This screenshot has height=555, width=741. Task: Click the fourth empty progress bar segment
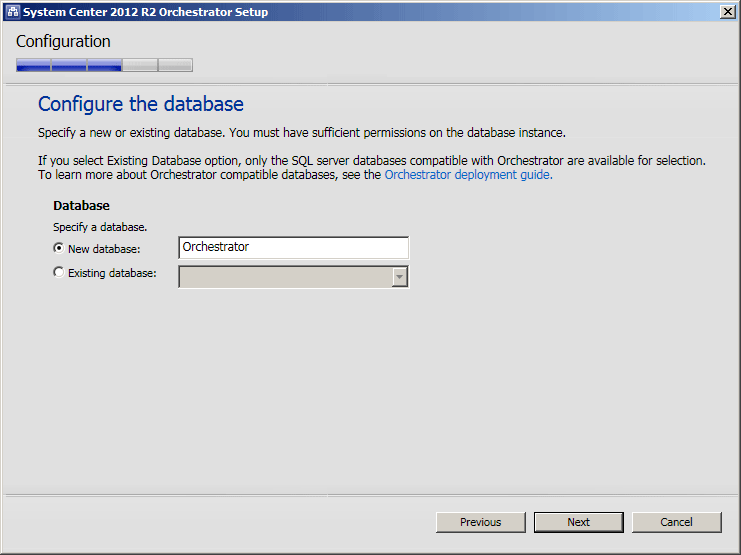click(140, 65)
